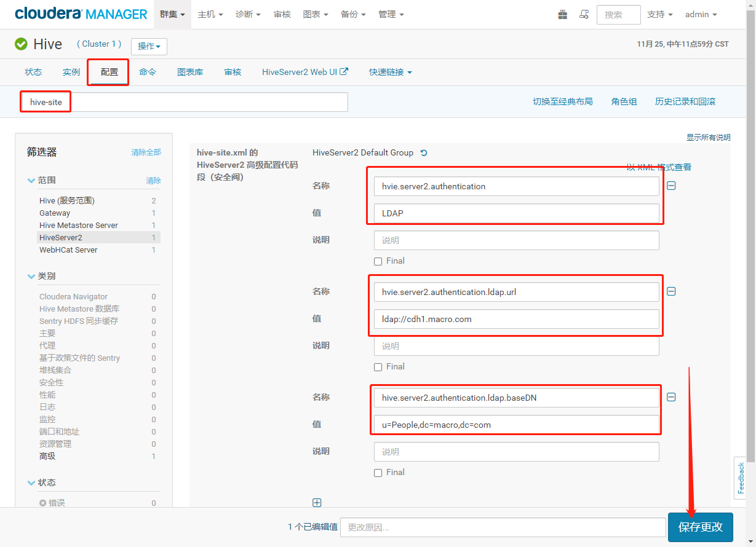The width and height of the screenshot is (756, 547).
Task: Click the 切换至经典布局 link
Action: [563, 101]
